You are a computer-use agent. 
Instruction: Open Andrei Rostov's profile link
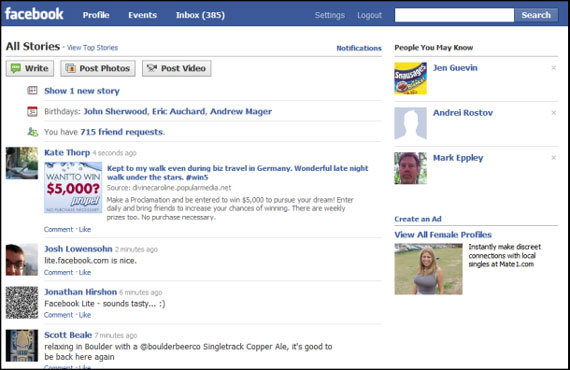pos(463,113)
